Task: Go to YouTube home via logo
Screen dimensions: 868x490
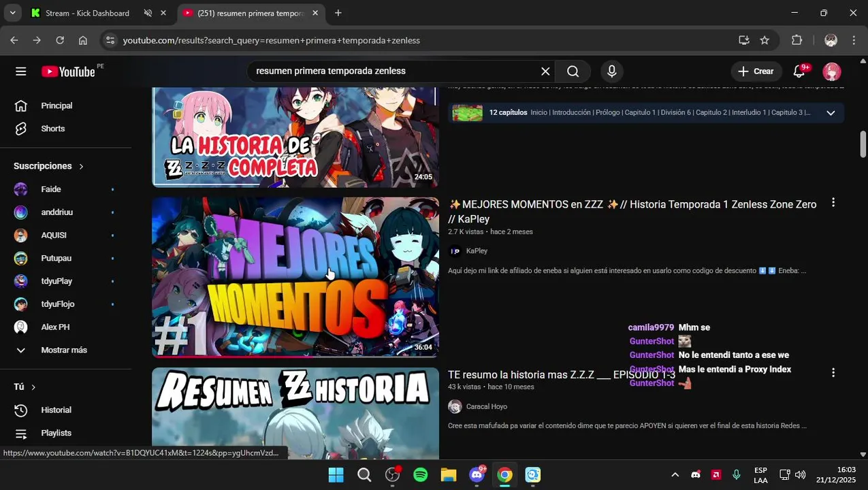Action: pos(68,71)
